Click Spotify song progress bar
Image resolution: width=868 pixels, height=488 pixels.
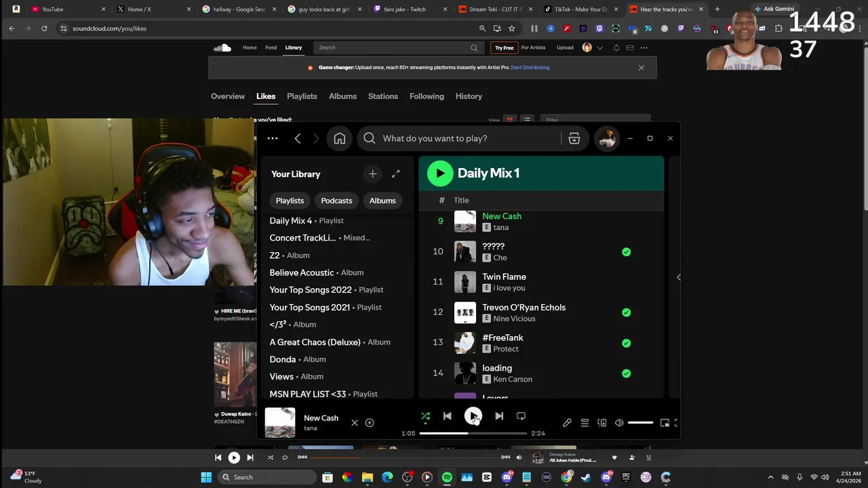(473, 433)
